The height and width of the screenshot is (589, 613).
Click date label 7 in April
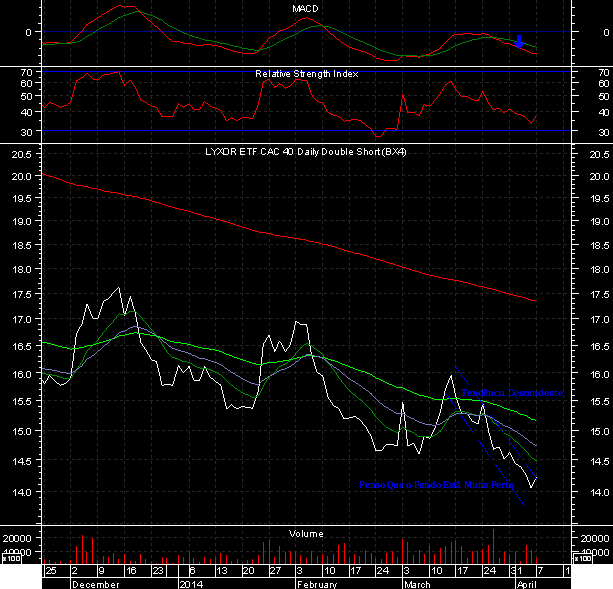pyautogui.click(x=540, y=571)
